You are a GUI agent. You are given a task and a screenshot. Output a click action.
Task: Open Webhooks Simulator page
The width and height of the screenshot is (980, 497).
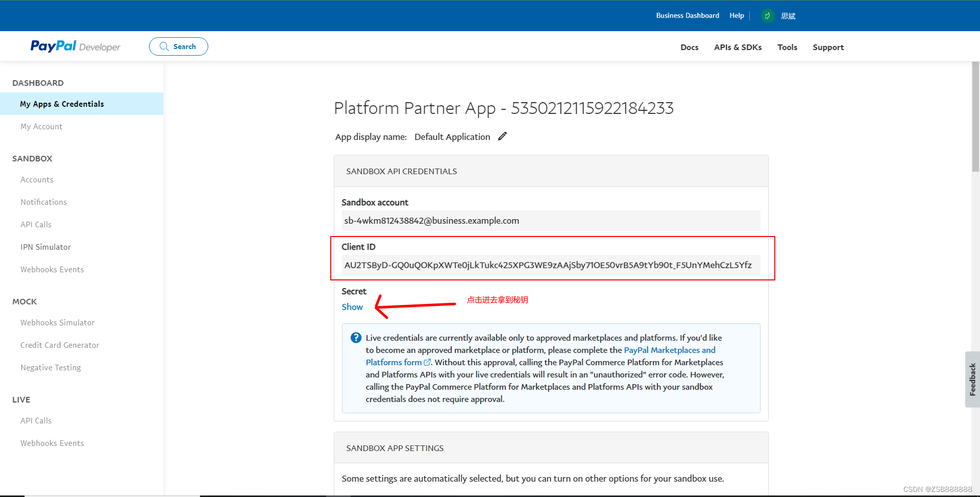tap(57, 322)
